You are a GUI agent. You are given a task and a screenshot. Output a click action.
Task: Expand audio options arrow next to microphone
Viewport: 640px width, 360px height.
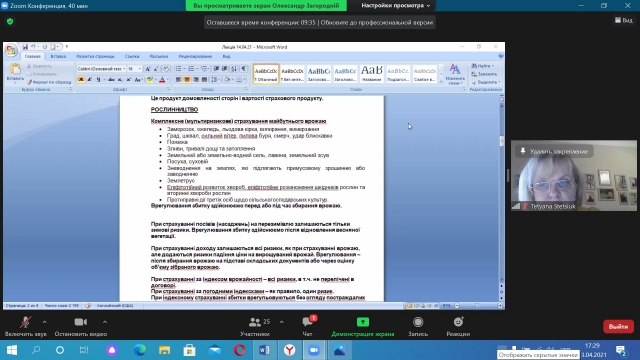pos(44,322)
